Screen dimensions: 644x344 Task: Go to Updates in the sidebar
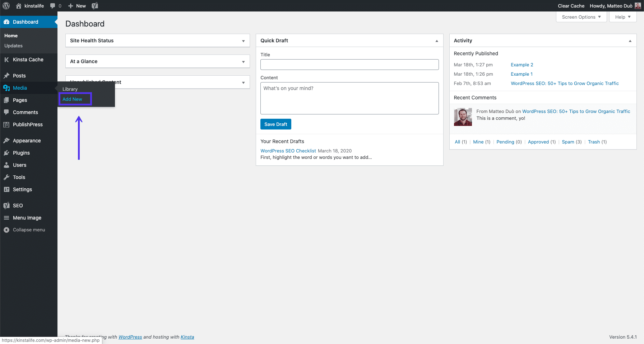coord(13,46)
